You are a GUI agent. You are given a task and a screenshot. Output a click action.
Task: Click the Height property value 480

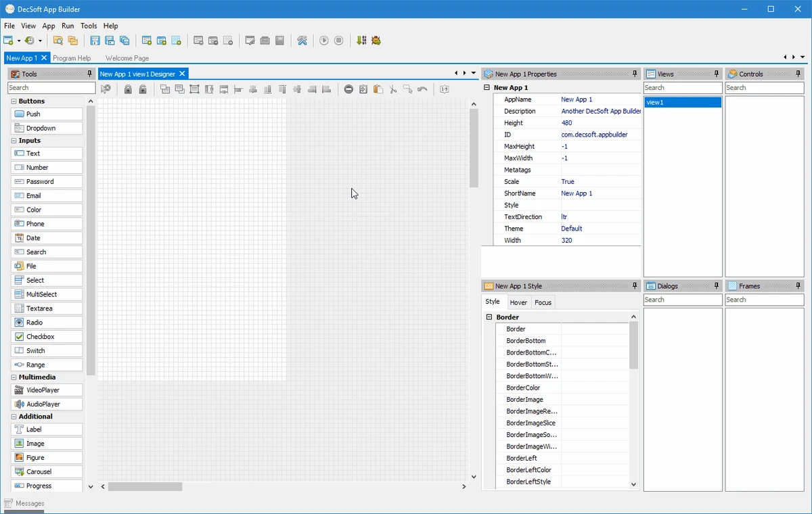(600, 123)
